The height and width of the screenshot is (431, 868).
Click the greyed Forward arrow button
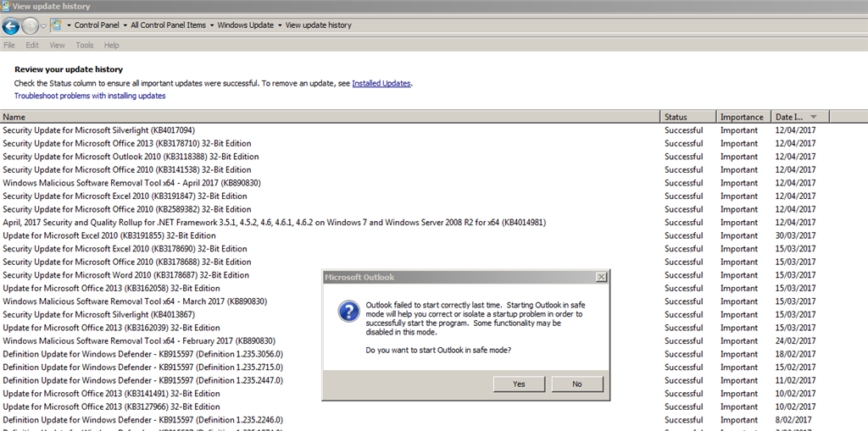point(30,25)
